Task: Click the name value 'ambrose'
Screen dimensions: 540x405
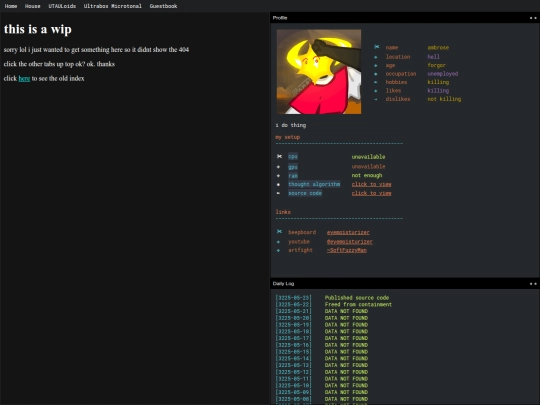Action: click(438, 48)
